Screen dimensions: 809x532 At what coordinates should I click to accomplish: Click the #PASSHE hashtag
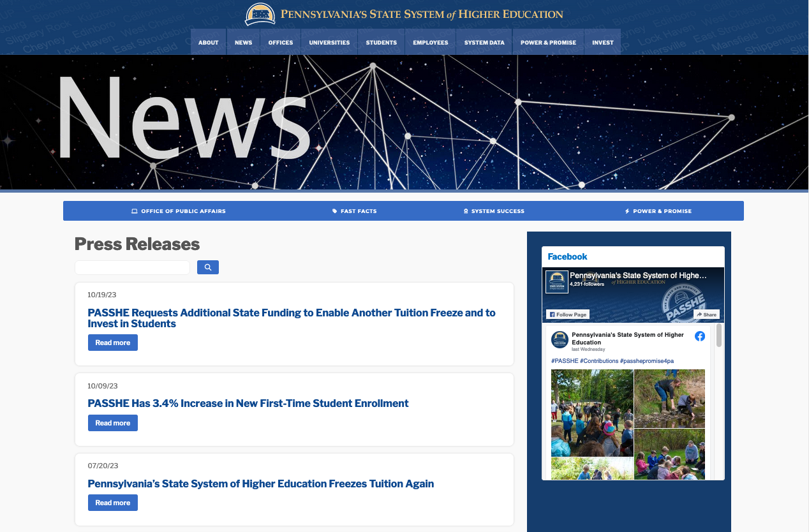click(565, 361)
